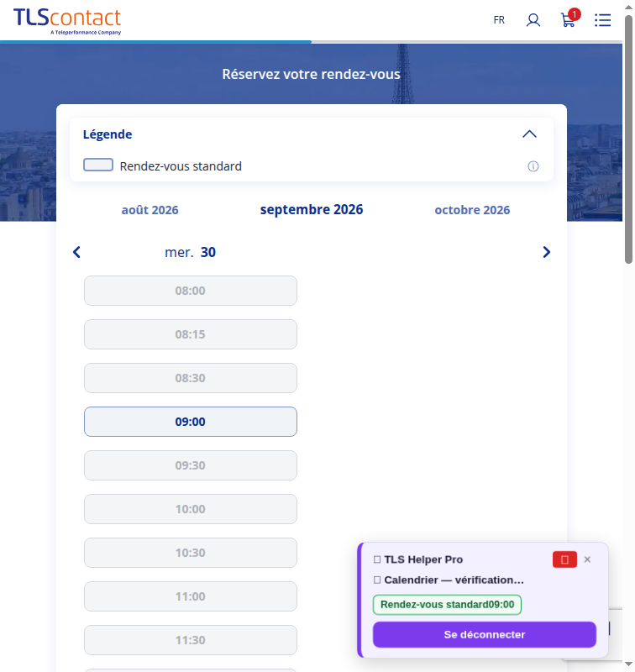Close the TLS Helper Pro panel
635x672 pixels.
tap(587, 559)
